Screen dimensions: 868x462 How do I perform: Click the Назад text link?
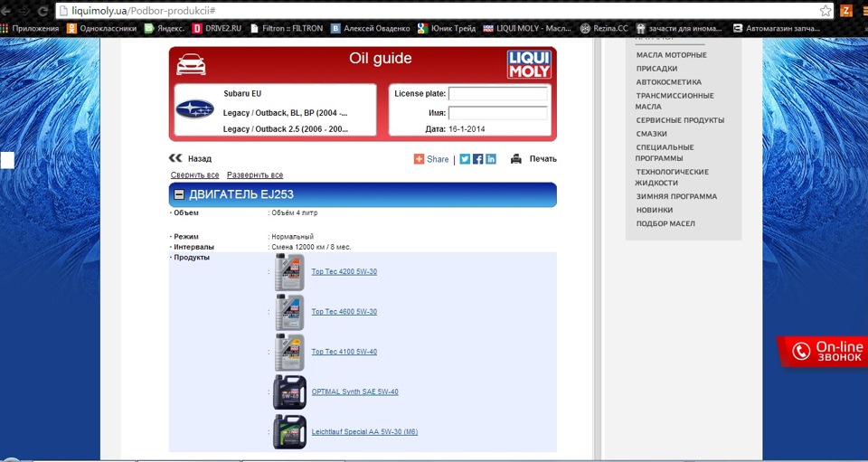click(200, 159)
